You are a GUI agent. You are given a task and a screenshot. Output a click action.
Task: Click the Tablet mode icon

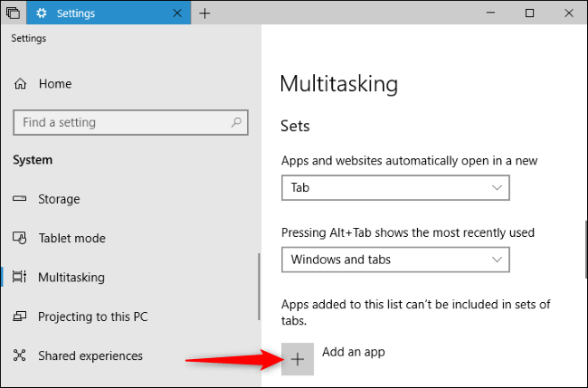21,238
